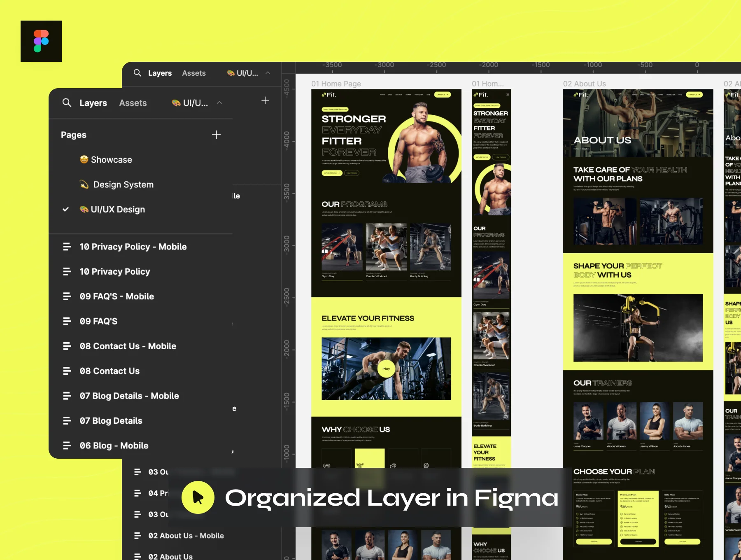This screenshot has width=741, height=560.
Task: Click frame icon of 09 FAQ'S layer
Action: pos(67,321)
